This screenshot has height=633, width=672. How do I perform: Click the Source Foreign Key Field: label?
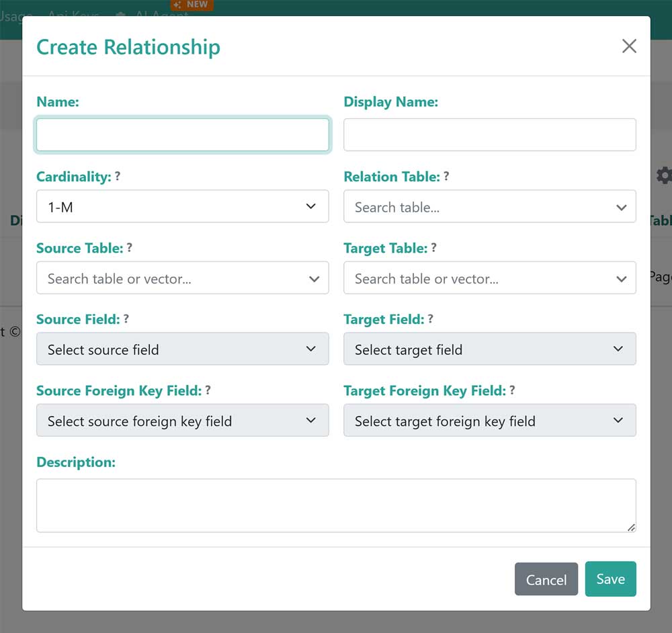coord(119,391)
